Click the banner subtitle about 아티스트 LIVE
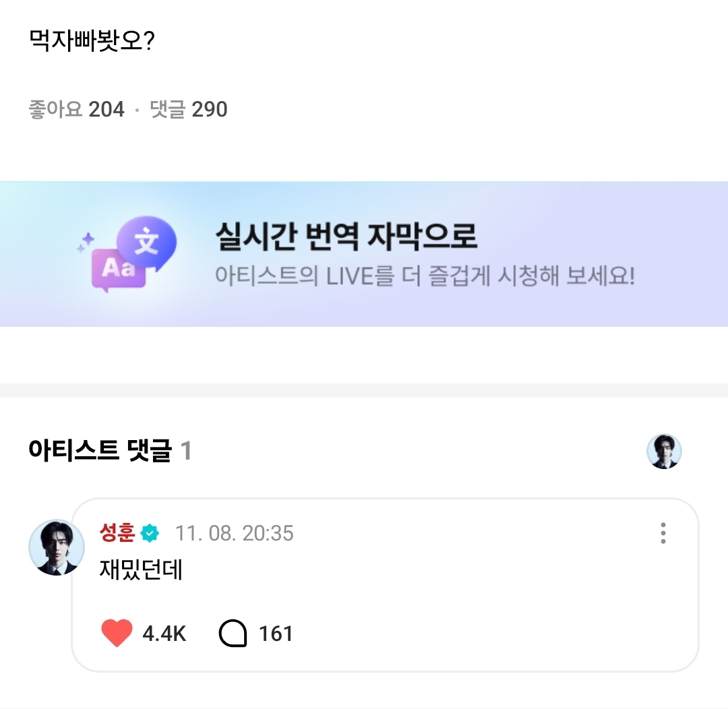This screenshot has height=709, width=728. [425, 276]
